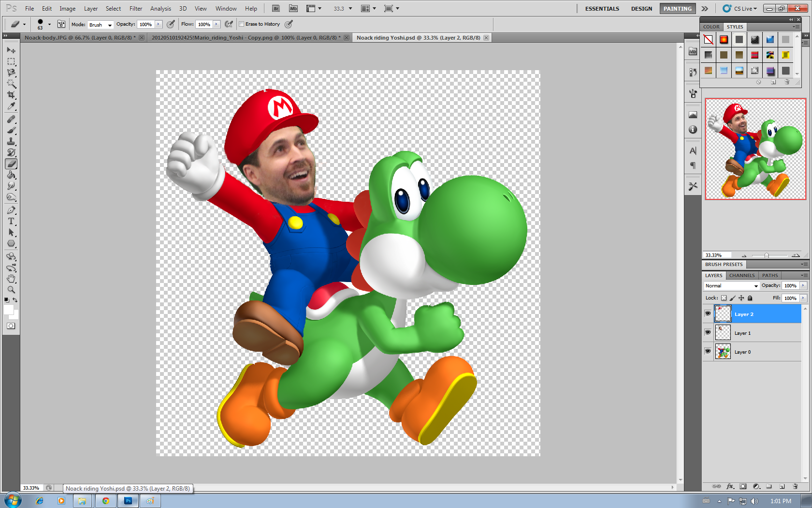The height and width of the screenshot is (508, 812).
Task: Add a layer mask
Action: 743,486
